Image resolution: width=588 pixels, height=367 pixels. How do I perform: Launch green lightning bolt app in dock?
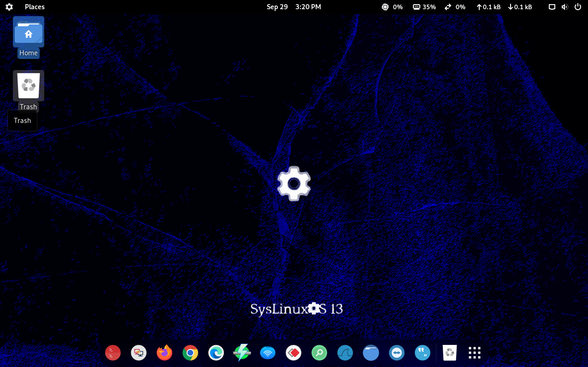tap(242, 353)
